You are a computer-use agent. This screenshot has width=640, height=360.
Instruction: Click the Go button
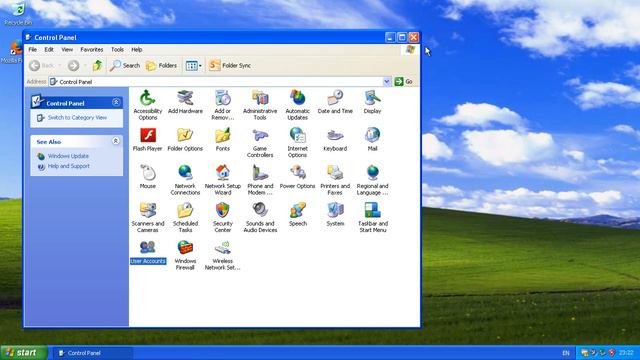pos(404,82)
